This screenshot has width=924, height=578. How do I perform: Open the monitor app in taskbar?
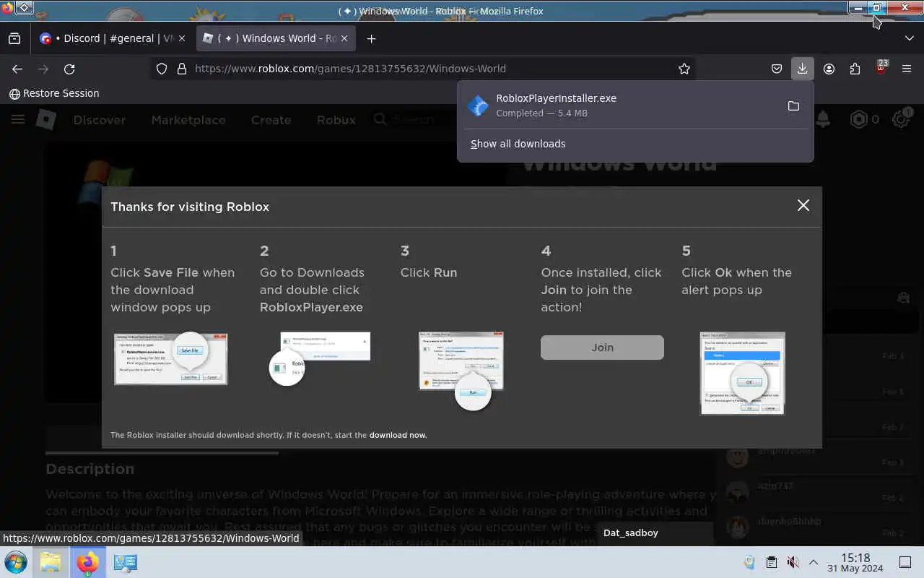click(x=126, y=562)
